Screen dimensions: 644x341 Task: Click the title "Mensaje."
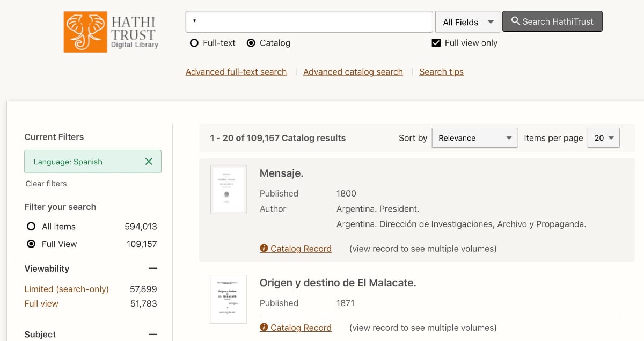(282, 173)
